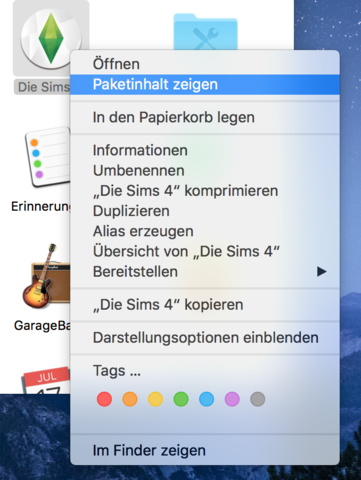Apply the gray tag color
This screenshot has width=361, height=480.
point(258,399)
